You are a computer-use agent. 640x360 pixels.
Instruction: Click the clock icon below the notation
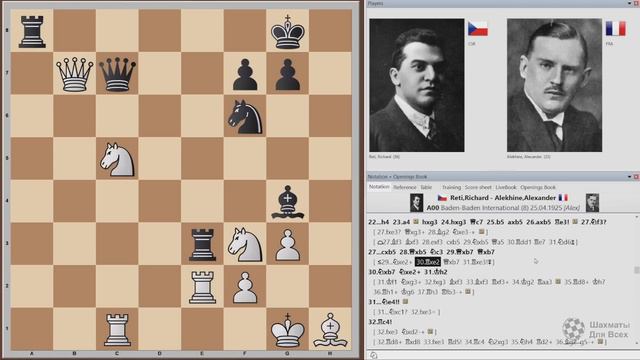click(x=373, y=356)
